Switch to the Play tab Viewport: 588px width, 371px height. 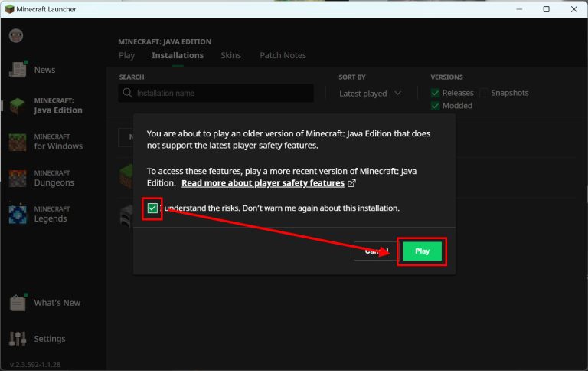pos(126,55)
